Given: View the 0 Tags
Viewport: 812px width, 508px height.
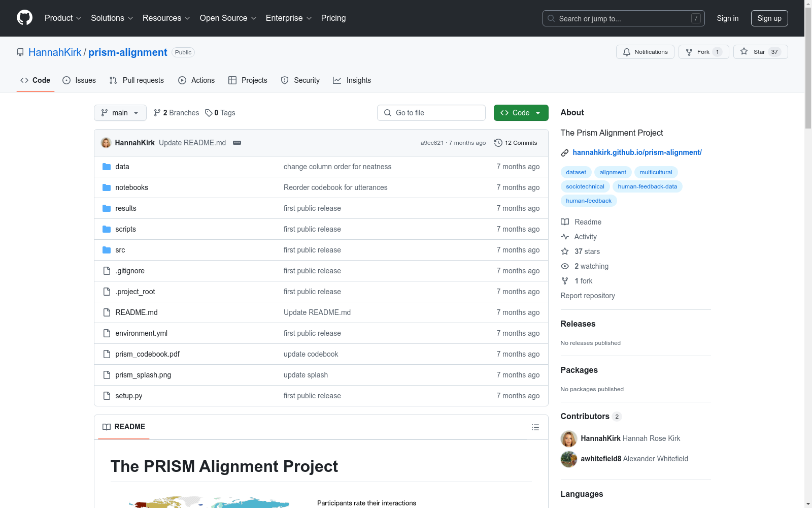Looking at the screenshot, I should 220,113.
